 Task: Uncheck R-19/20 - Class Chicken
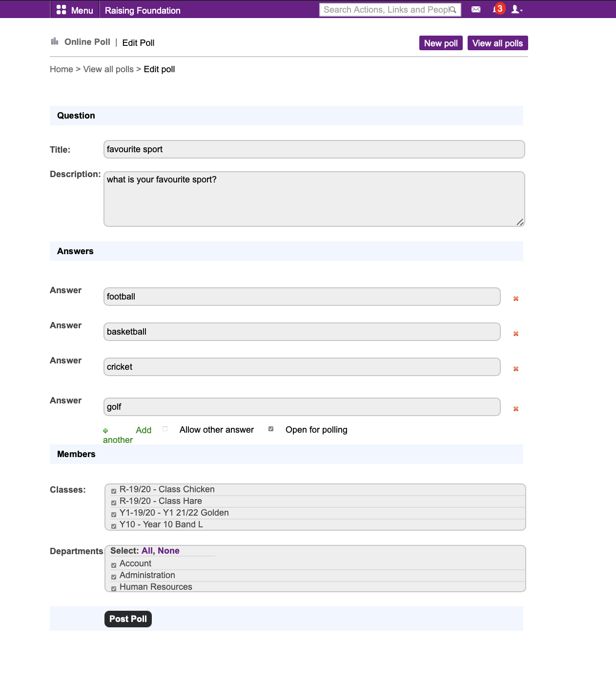tap(114, 491)
